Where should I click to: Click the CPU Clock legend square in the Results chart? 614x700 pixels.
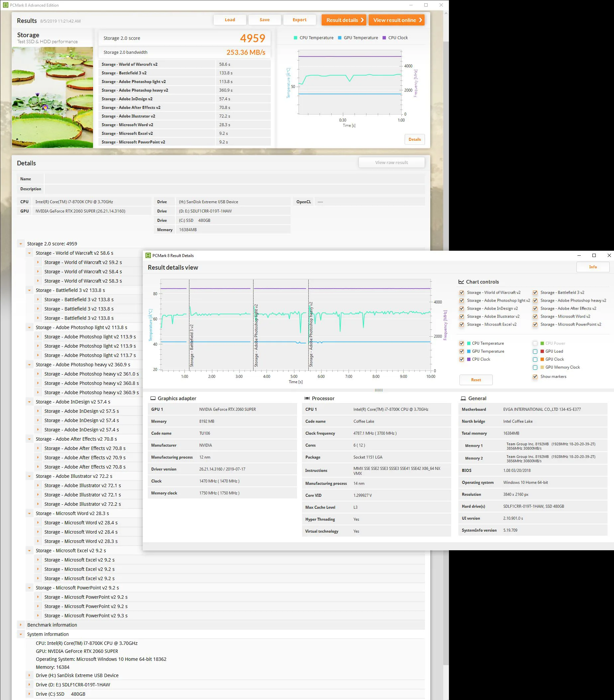pos(384,38)
